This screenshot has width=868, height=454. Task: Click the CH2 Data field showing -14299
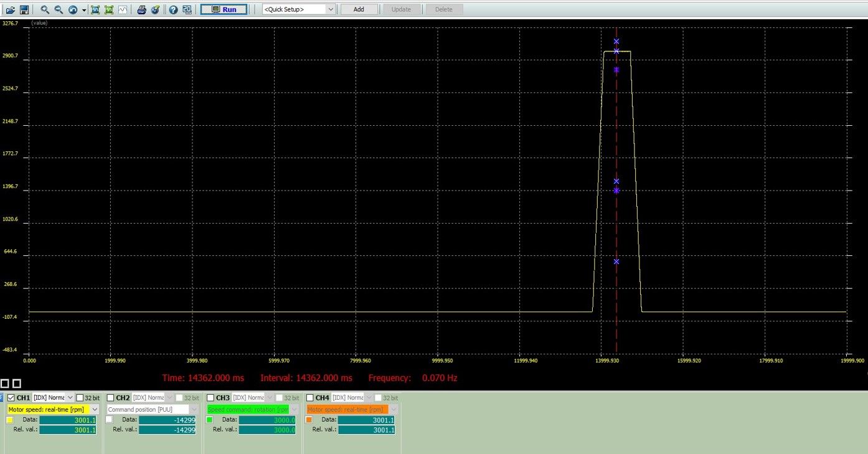point(167,420)
